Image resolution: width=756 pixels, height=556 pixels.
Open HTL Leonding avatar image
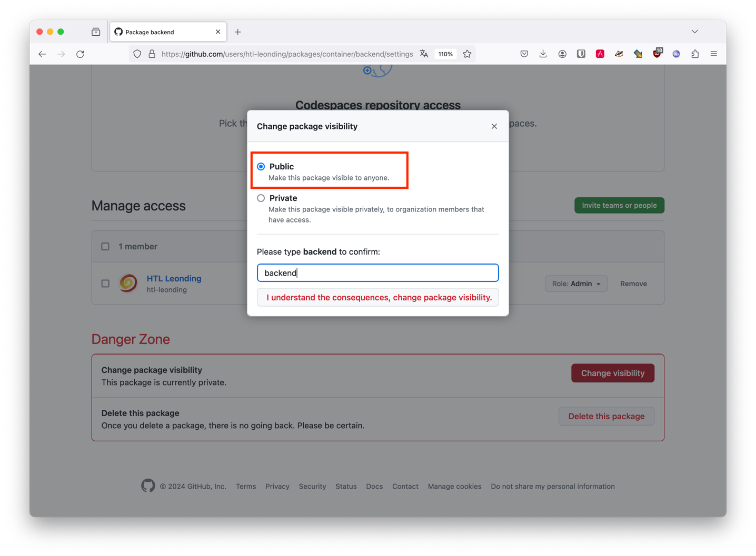[128, 283]
